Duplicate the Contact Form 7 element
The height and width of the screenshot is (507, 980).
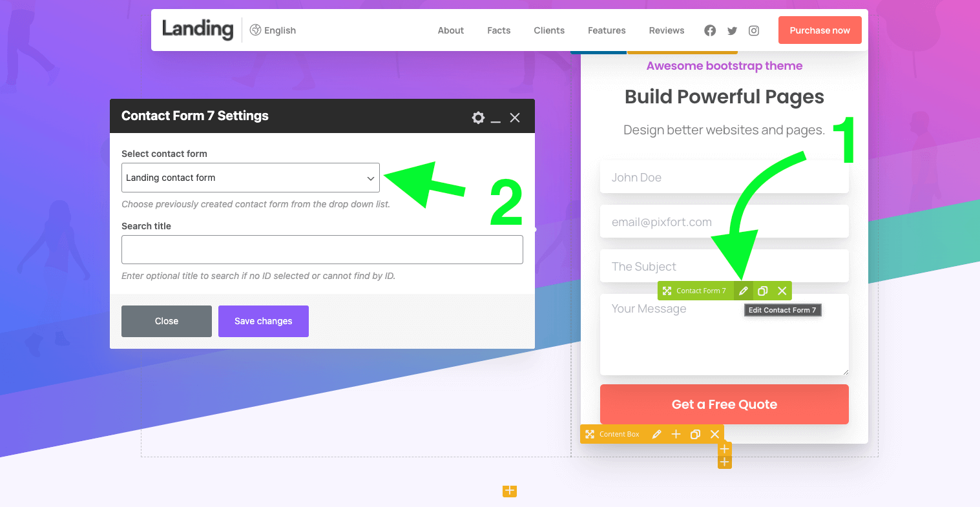(762, 291)
